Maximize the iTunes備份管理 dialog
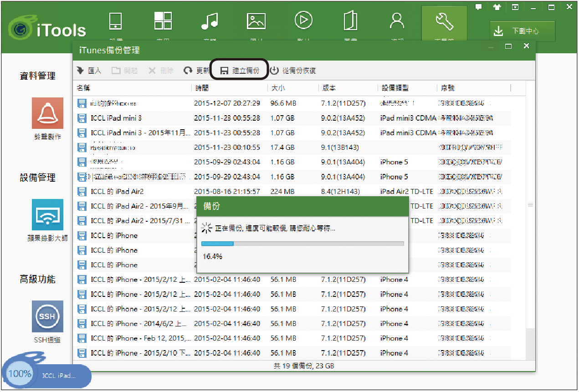The image size is (579, 392). point(508,46)
